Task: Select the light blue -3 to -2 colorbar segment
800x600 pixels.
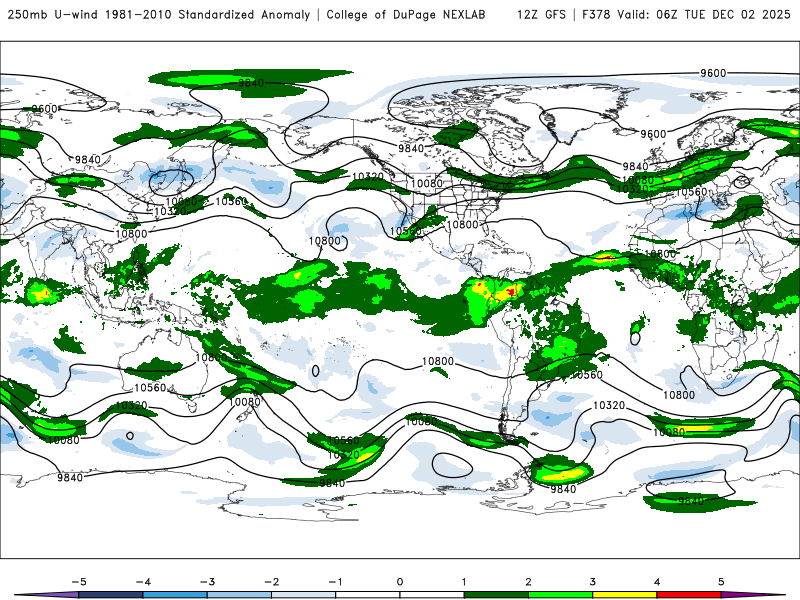Action: click(x=239, y=595)
